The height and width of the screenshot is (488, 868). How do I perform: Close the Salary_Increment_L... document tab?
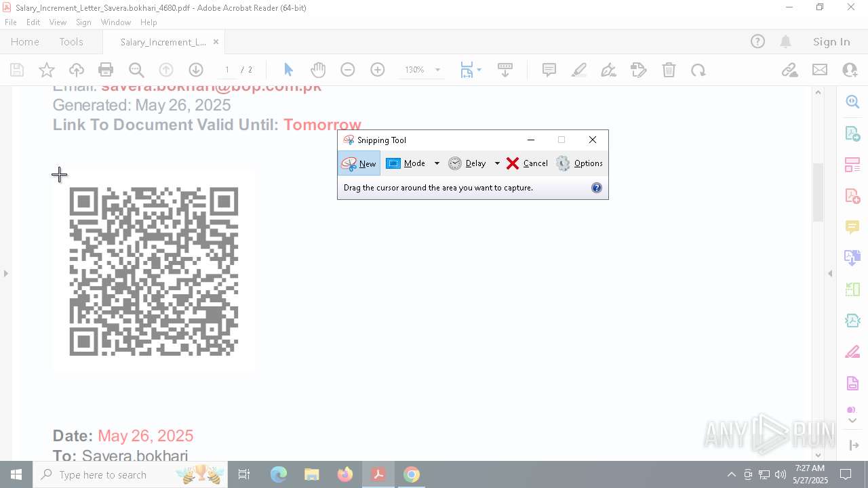pyautogui.click(x=216, y=42)
